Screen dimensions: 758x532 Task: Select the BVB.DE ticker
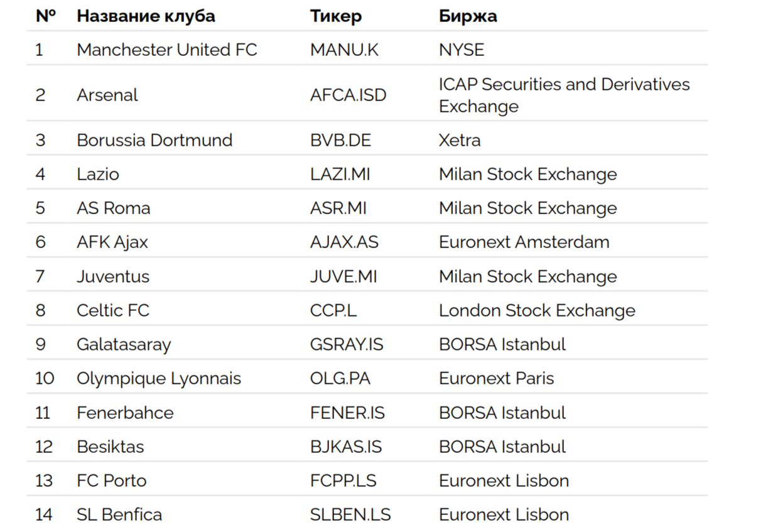coord(340,139)
